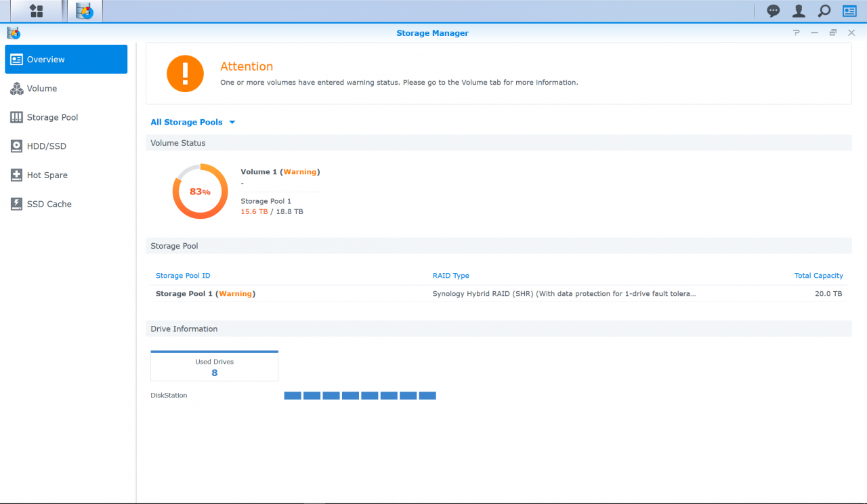Click the 15.6 TB used capacity value

coord(254,212)
